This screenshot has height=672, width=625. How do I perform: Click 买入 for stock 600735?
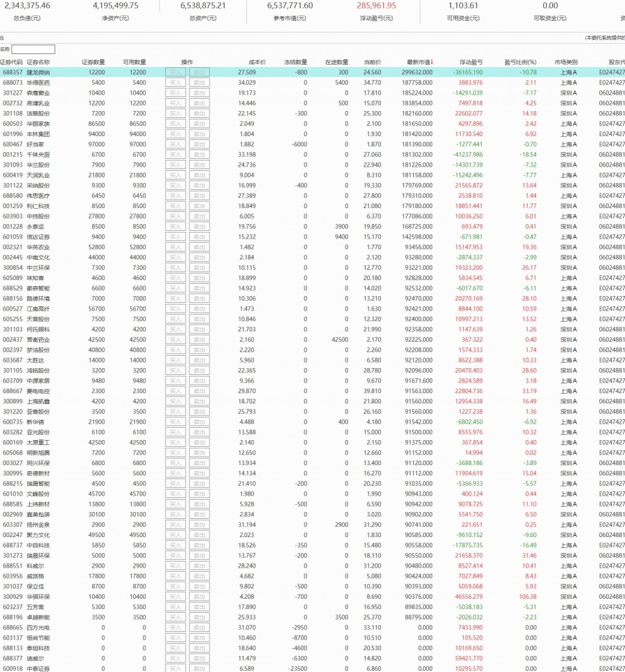coord(176,422)
